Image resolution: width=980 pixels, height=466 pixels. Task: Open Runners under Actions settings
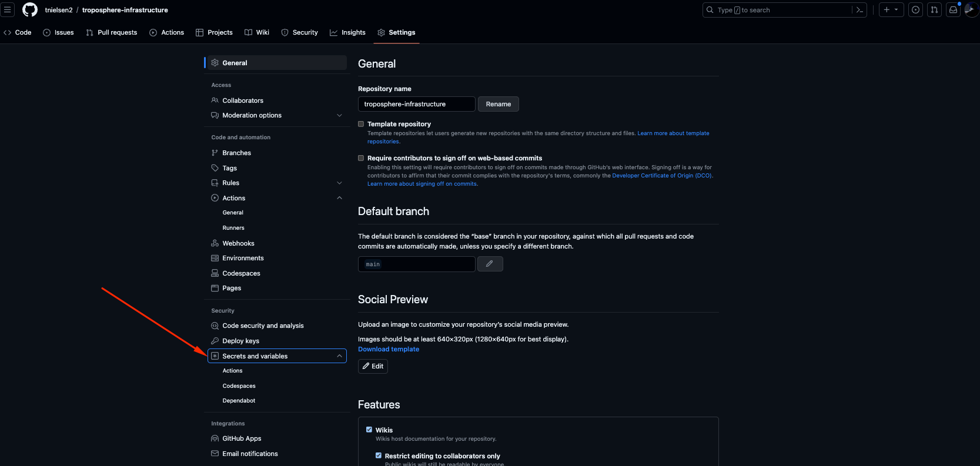pos(233,228)
